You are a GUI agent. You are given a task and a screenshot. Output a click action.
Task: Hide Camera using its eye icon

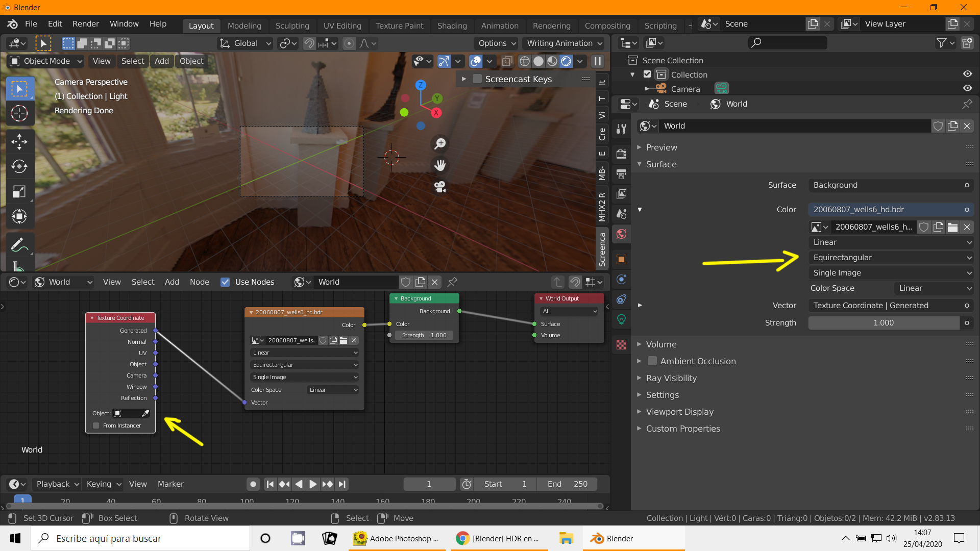click(x=967, y=88)
